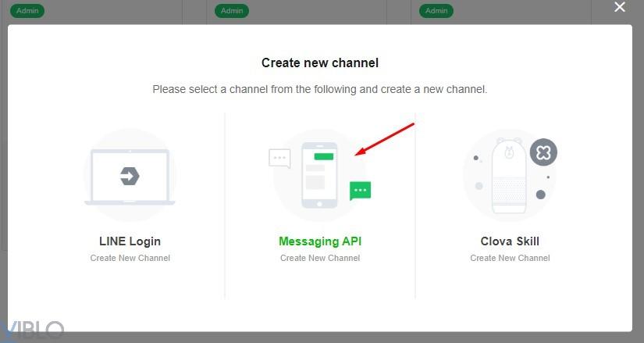This screenshot has height=343, width=644.
Task: Click the "Please select a channel" instruction text
Action: (x=320, y=89)
